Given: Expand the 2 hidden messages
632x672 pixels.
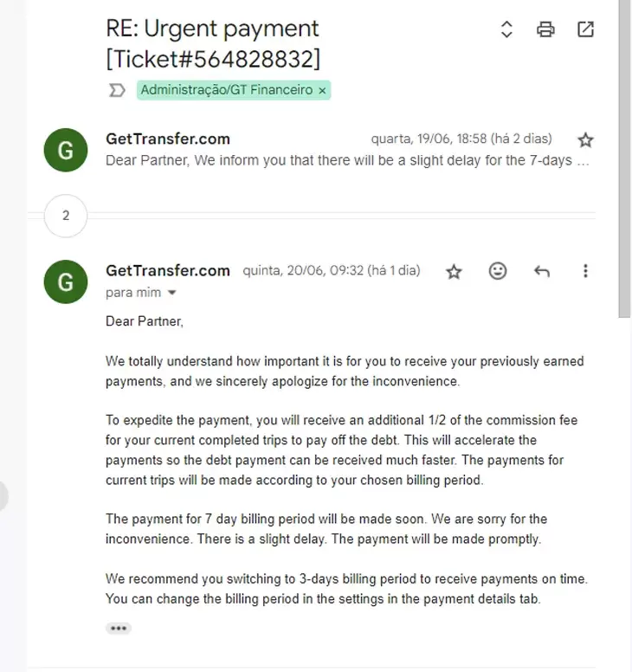Looking at the screenshot, I should (x=66, y=216).
